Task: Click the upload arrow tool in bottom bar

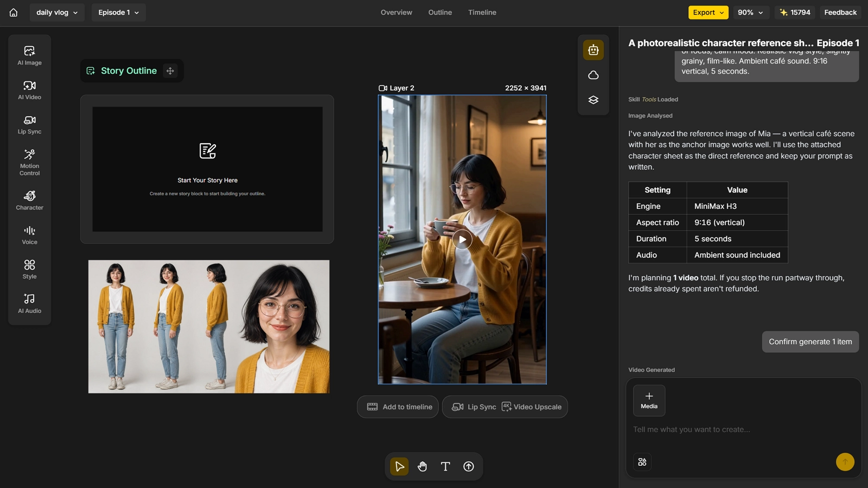Action: 469,466
